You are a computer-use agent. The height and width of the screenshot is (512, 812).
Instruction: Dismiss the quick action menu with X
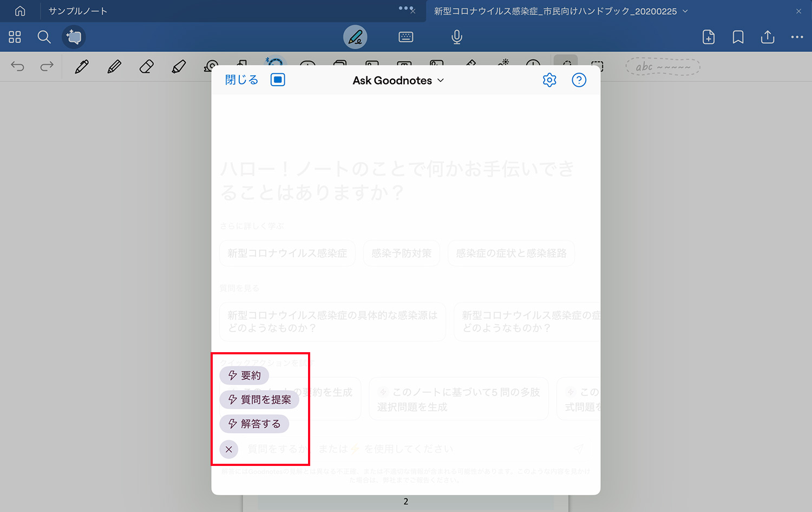click(x=229, y=449)
